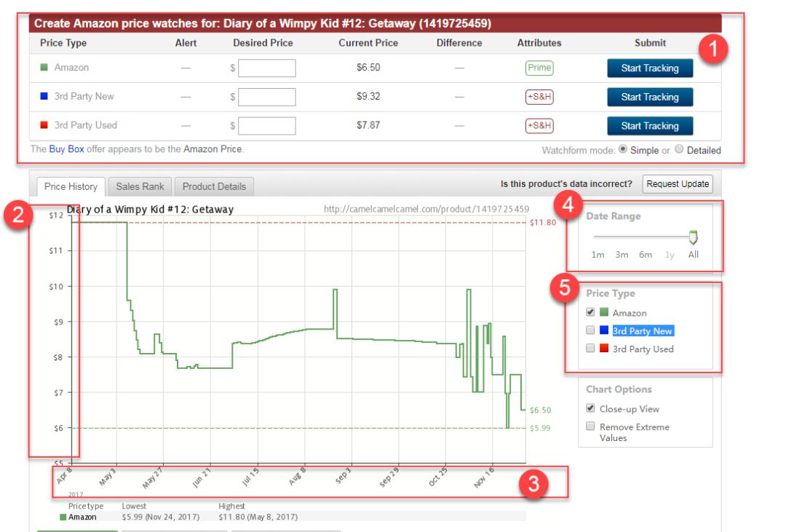Click +S&H badge for 3rd Party New
Viewport: 786px width, 532px height.
click(539, 97)
